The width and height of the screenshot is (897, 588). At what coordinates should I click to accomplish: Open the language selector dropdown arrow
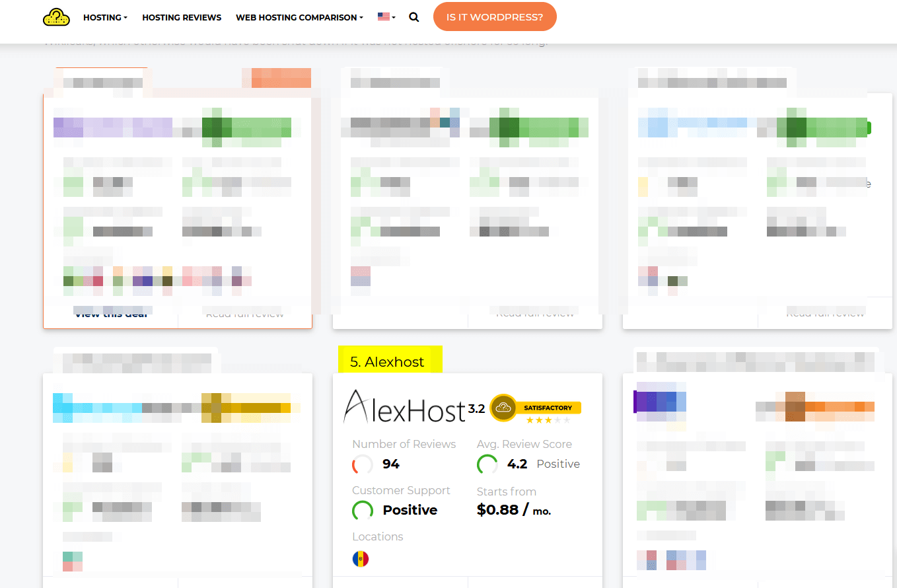click(x=394, y=18)
